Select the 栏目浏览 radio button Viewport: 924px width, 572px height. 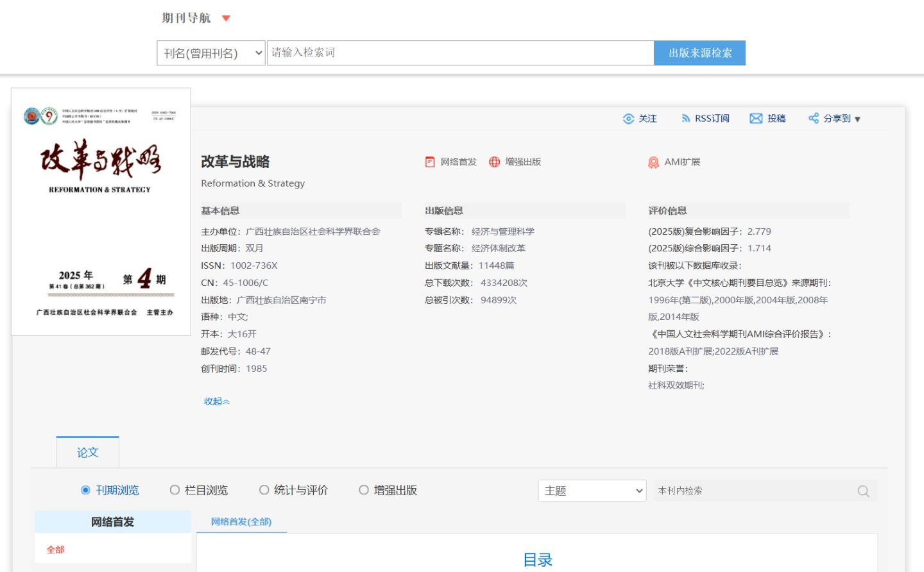(x=175, y=491)
